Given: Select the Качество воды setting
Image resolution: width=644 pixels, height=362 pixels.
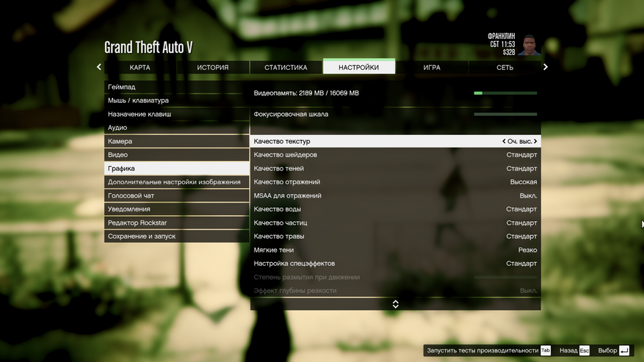Looking at the screenshot, I should pos(396,209).
